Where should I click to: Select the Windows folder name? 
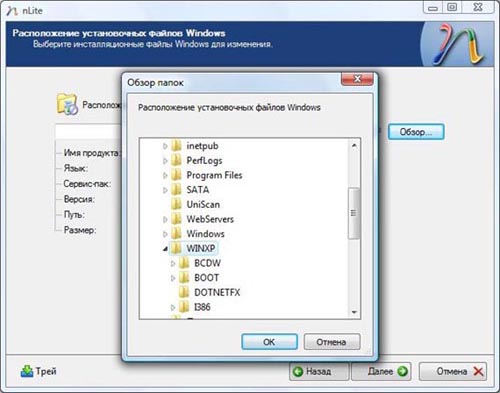(205, 234)
